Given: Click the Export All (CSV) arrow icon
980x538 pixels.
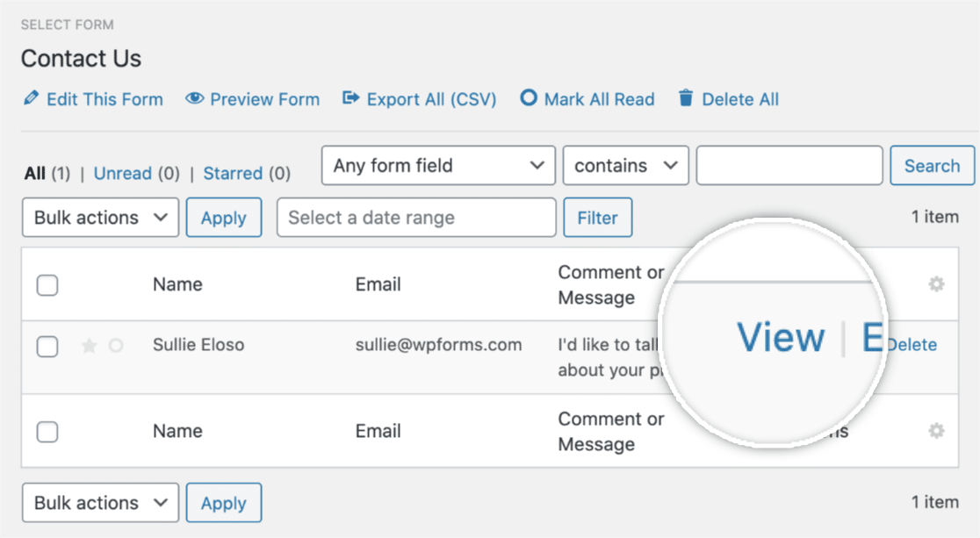Looking at the screenshot, I should pos(351,98).
